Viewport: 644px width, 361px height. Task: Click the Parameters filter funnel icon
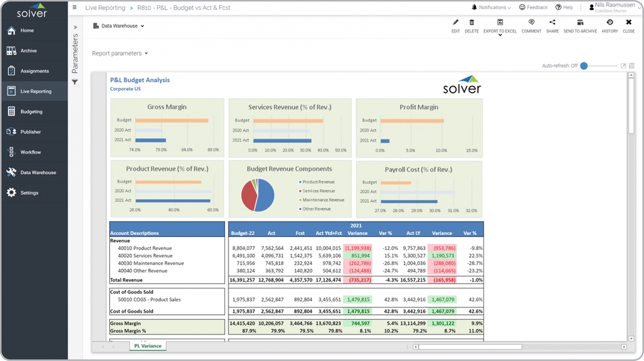tap(75, 82)
